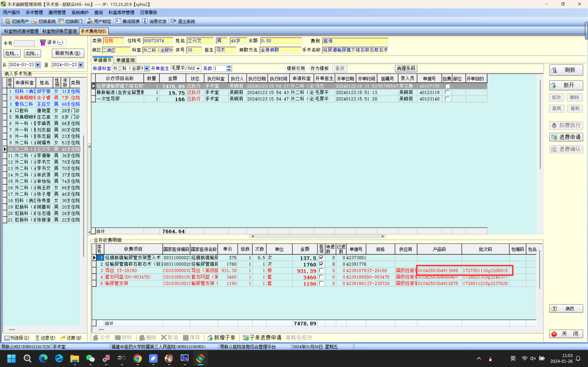Expand the 申请科室 department dropdown
Viewport: 588px width, 367px height.
(x=147, y=69)
